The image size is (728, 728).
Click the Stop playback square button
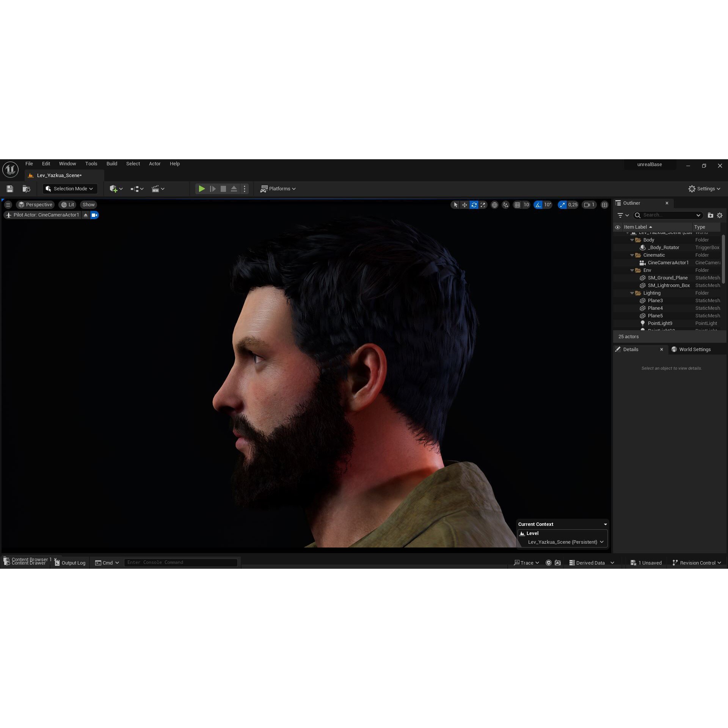pos(223,189)
